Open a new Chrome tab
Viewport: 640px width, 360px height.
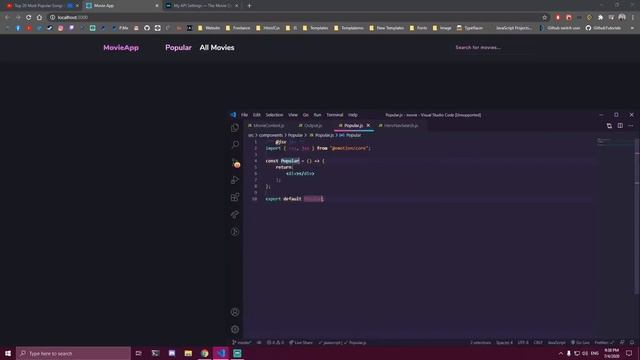pyautogui.click(x=249, y=6)
